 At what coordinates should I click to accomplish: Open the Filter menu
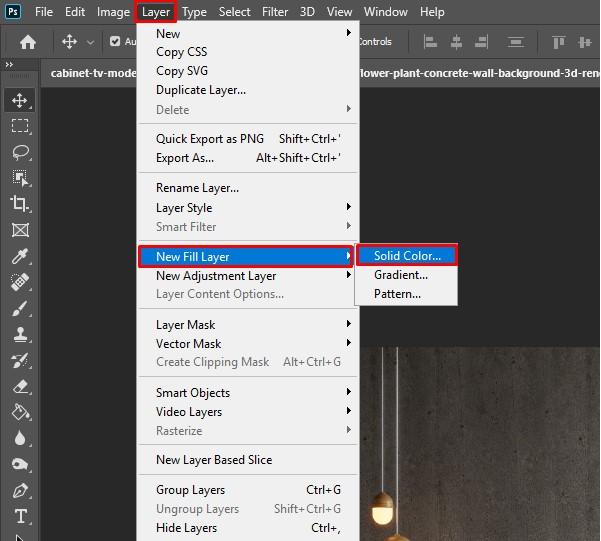click(275, 12)
